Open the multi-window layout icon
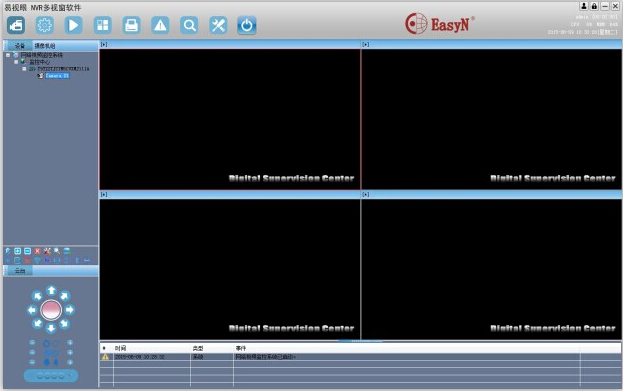The image size is (623, 391). click(x=103, y=25)
